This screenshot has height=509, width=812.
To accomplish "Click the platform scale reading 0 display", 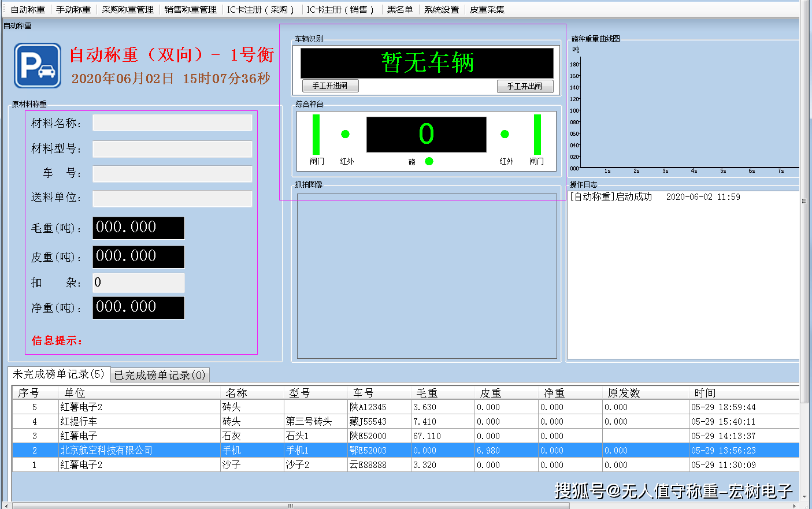I will point(427,135).
